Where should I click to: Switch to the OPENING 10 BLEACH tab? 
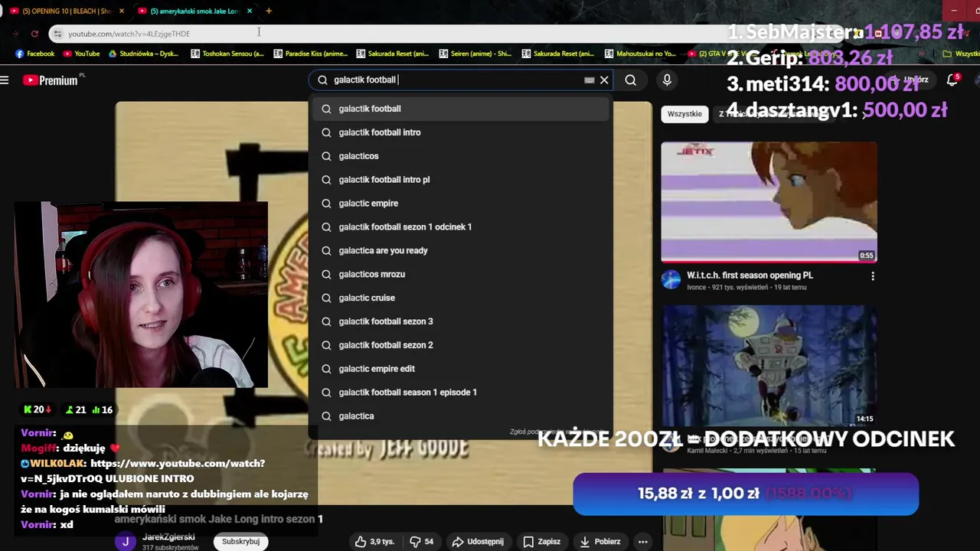point(65,11)
